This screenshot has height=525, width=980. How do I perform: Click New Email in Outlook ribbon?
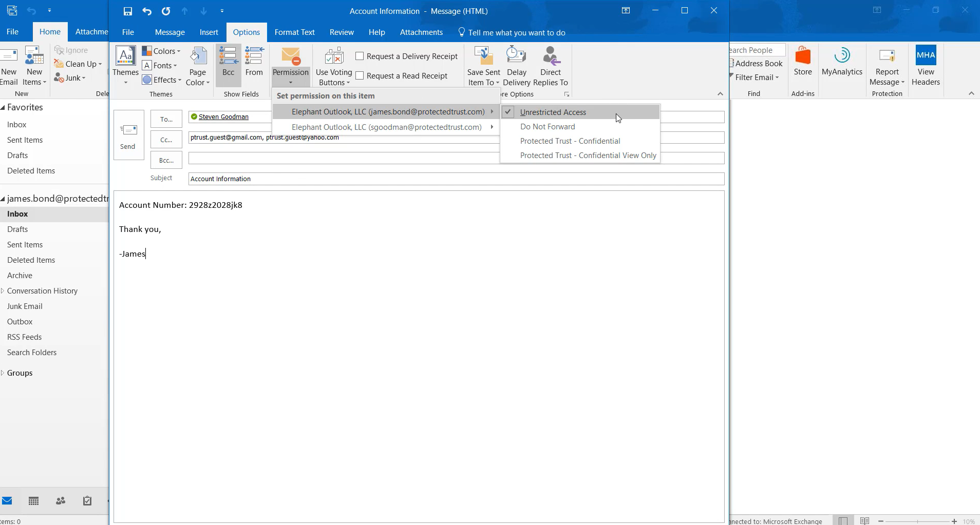point(9,66)
